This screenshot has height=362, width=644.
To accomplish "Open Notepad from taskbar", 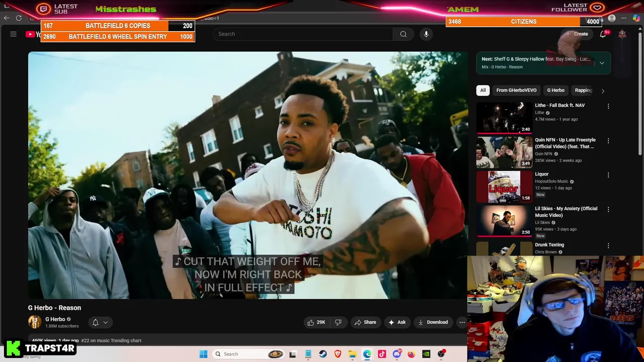I will [x=308, y=354].
